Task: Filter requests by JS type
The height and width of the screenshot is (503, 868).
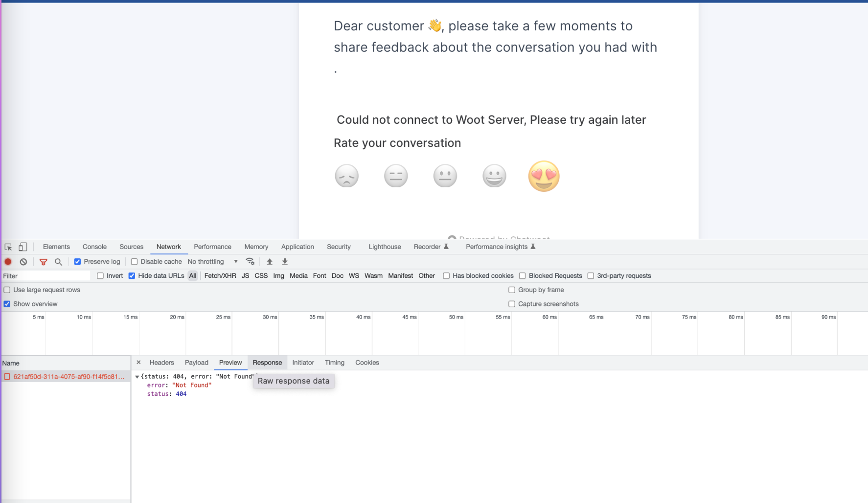Action: [x=245, y=276]
